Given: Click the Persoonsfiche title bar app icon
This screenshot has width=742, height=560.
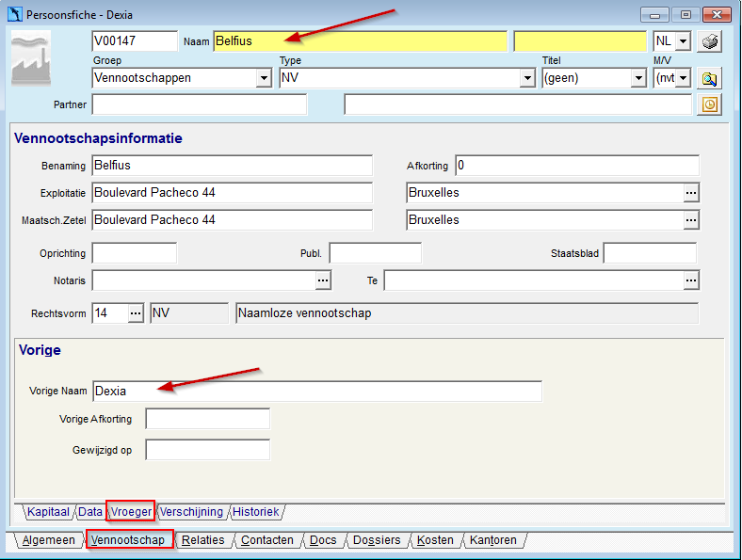Looking at the screenshot, I should pos(15,14).
